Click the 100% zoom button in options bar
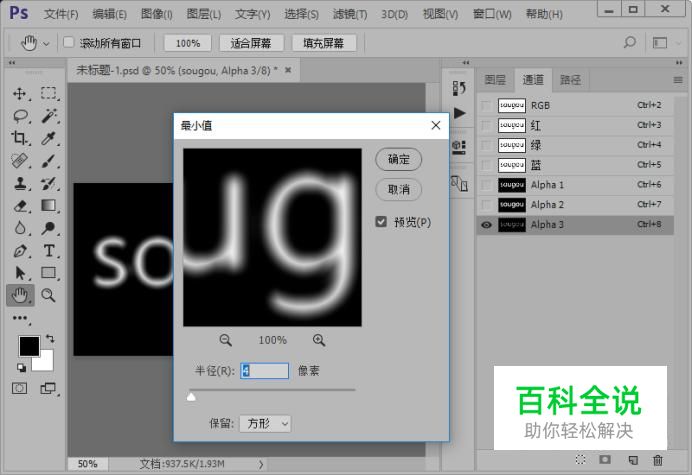Screen dimensions: 692x475 (x=188, y=43)
